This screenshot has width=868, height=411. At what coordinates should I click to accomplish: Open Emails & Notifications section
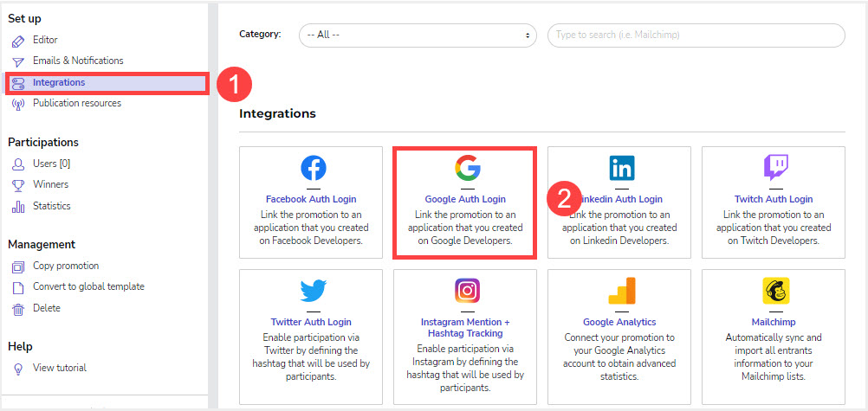[x=78, y=61]
